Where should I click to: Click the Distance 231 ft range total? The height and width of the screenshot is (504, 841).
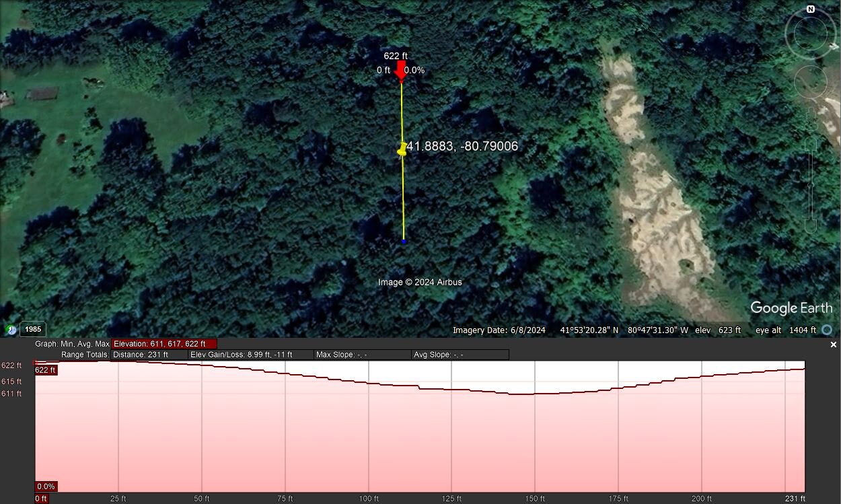coord(149,355)
